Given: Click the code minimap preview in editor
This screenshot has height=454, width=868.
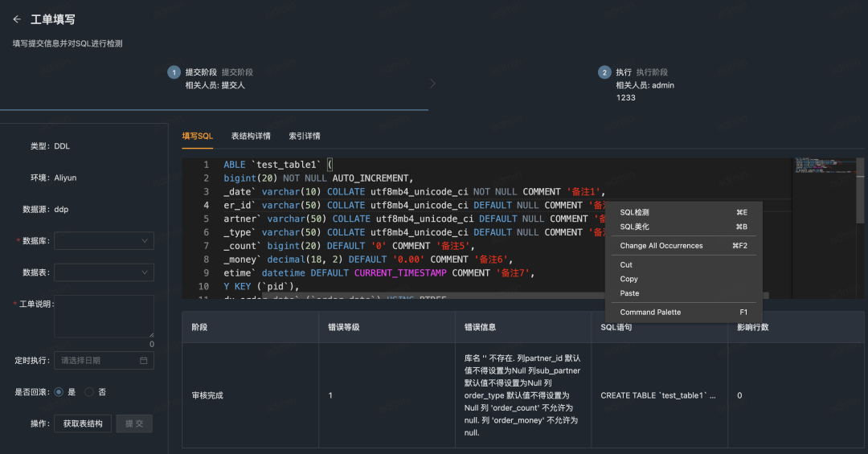Looking at the screenshot, I should [824, 166].
